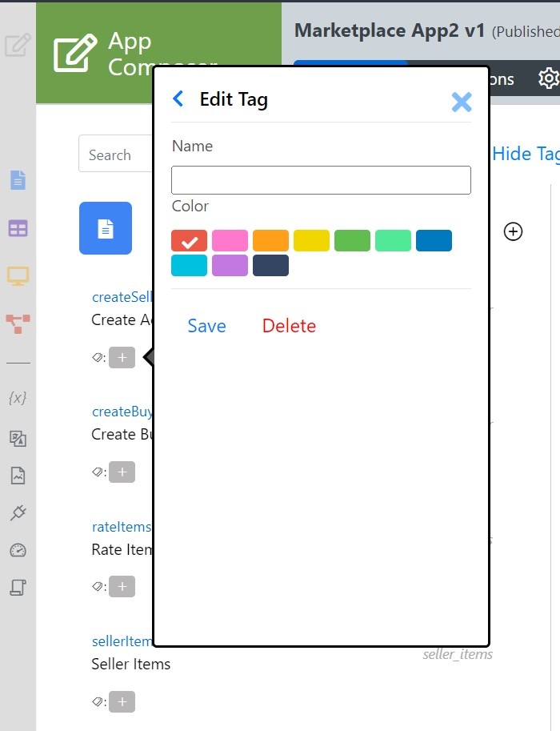Screen dimensions: 560x731
Task: Open the translations sidebar icon
Action: pos(18,438)
